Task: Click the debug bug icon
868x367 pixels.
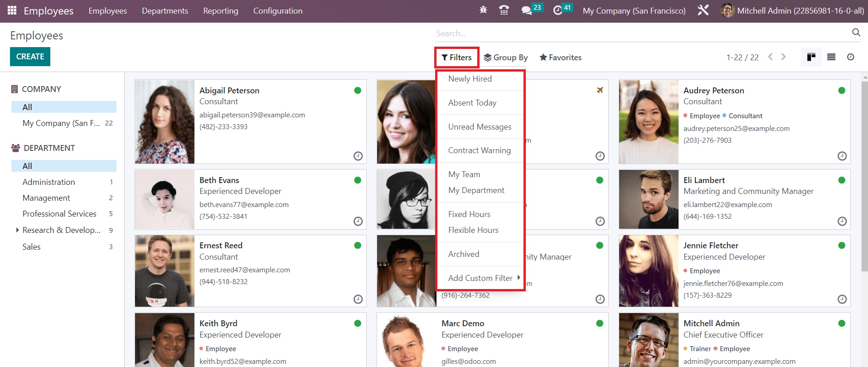Action: pos(483,10)
